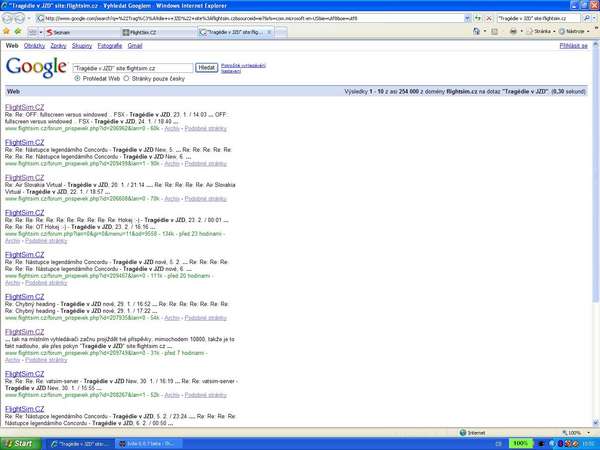This screenshot has height=450, width=600.
Task: Open Podobné stránky link for Chybný heading result
Action: (x=205, y=318)
